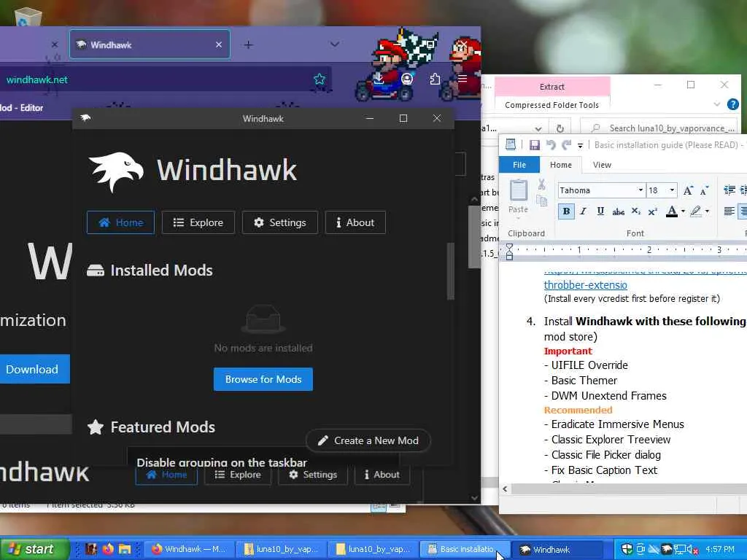747x560 pixels.
Task: Open the Windhawk About tab
Action: 355,222
